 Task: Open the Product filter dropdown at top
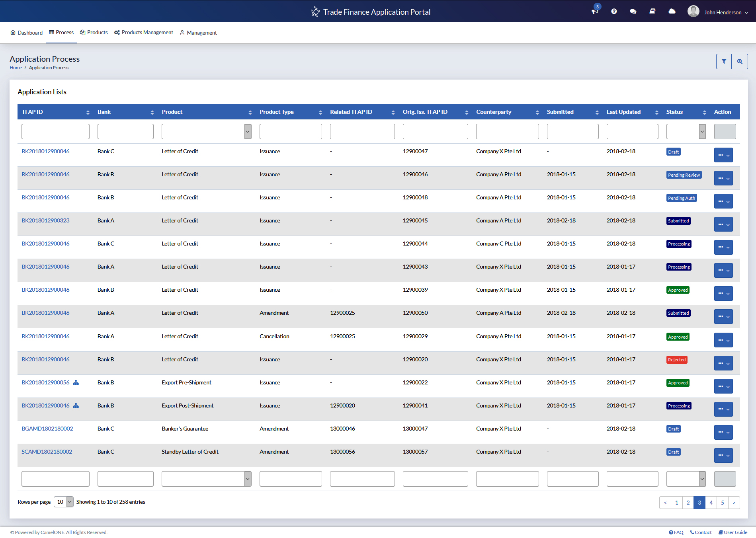click(x=206, y=132)
